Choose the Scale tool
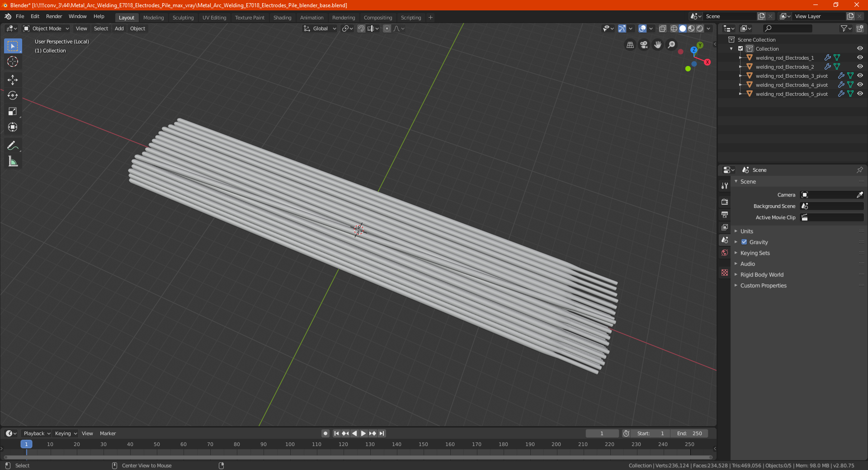This screenshot has height=470, width=868. pyautogui.click(x=13, y=111)
